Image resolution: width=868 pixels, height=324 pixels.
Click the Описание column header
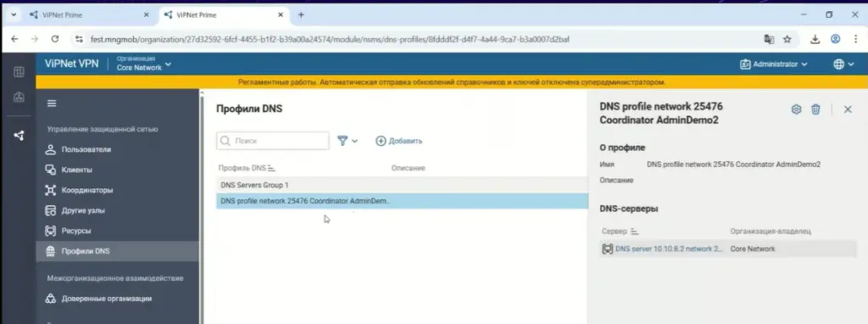[408, 168]
